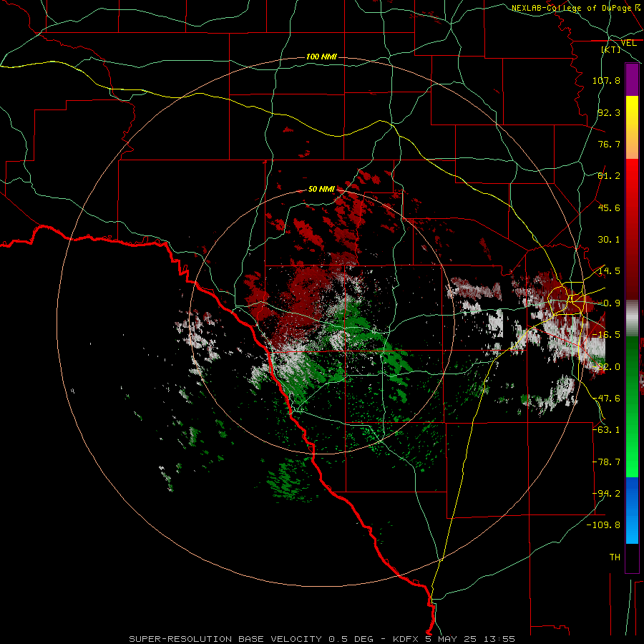
Task: Click the -16.5 velocity scale value
Action: [606, 335]
